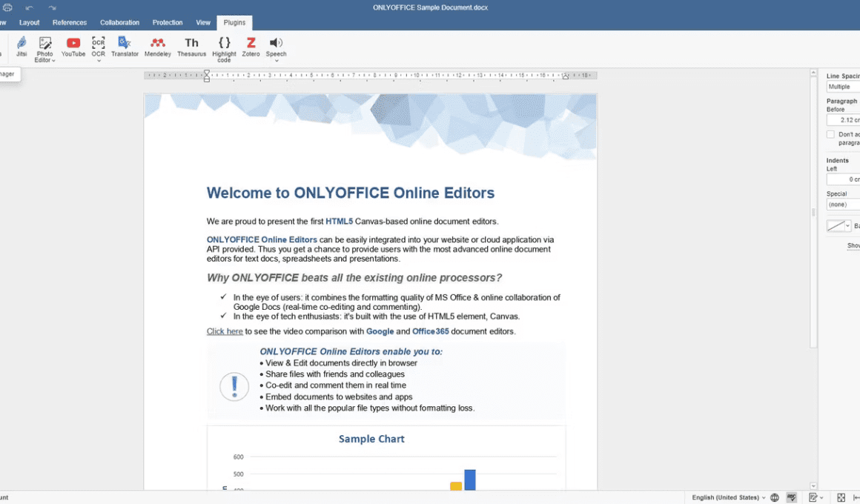Select the Plugins tab
The width and height of the screenshot is (860, 504).
(x=234, y=22)
